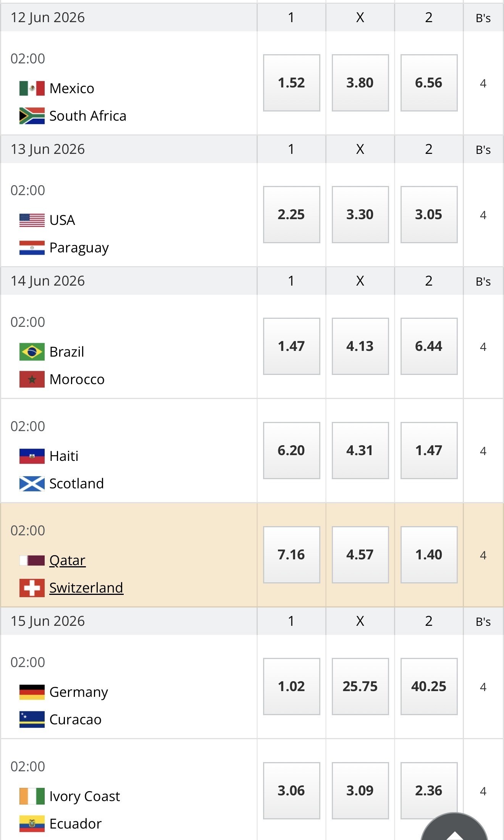Image resolution: width=504 pixels, height=840 pixels.
Task: Select Mexico home win odds 1.52
Action: [x=291, y=83]
